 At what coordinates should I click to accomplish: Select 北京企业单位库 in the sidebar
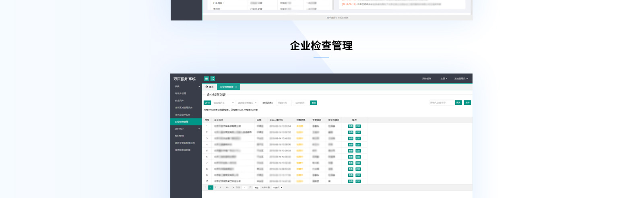click(x=182, y=115)
